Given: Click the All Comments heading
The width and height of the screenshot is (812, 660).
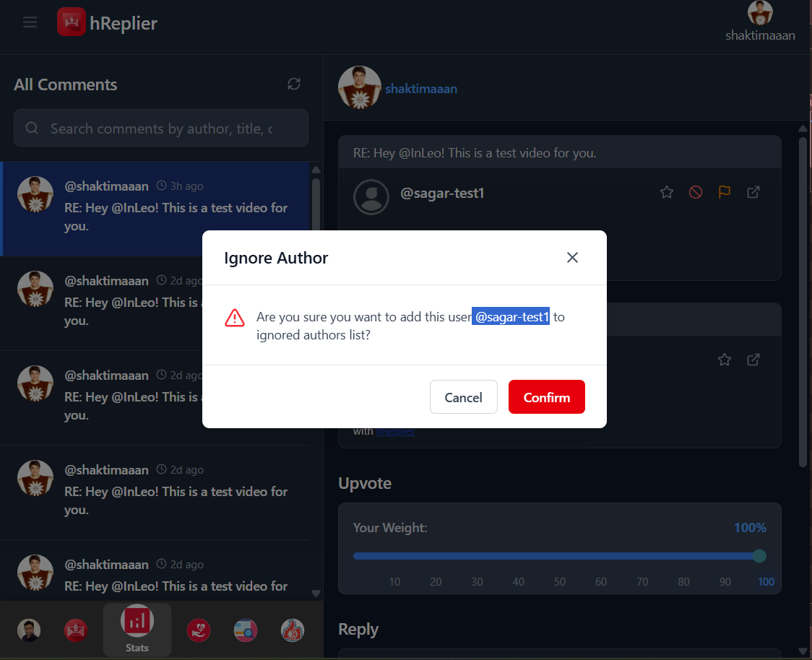Looking at the screenshot, I should click(x=65, y=84).
